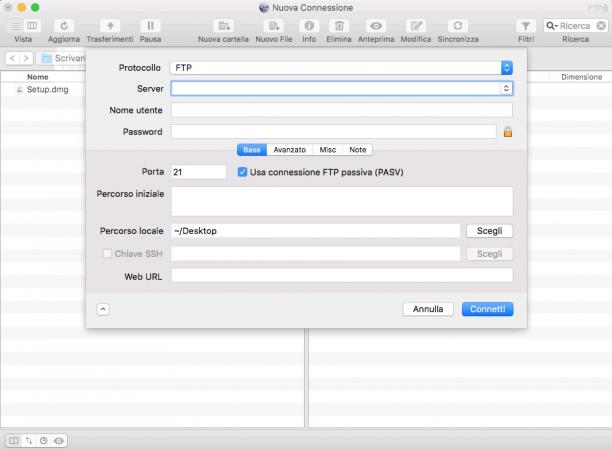Click the Nome utente input field

pos(342,110)
